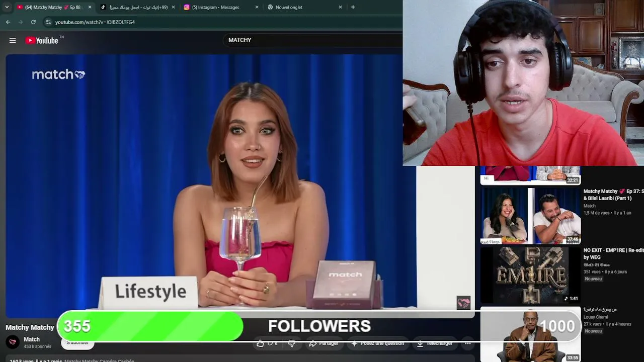
Task: Click the '351 vues • il y a 6 jours' text
Action: tap(605, 272)
